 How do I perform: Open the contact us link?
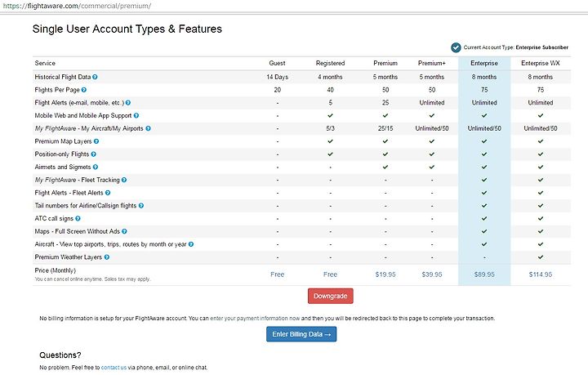[x=114, y=368]
